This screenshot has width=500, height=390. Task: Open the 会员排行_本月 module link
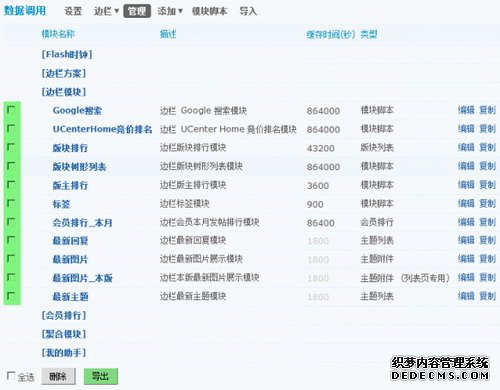click(x=82, y=222)
